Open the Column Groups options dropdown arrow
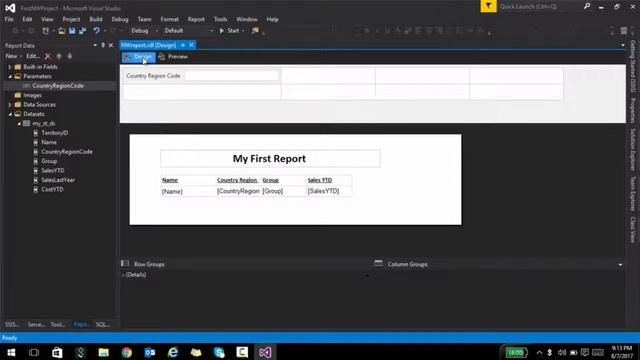 click(x=620, y=264)
